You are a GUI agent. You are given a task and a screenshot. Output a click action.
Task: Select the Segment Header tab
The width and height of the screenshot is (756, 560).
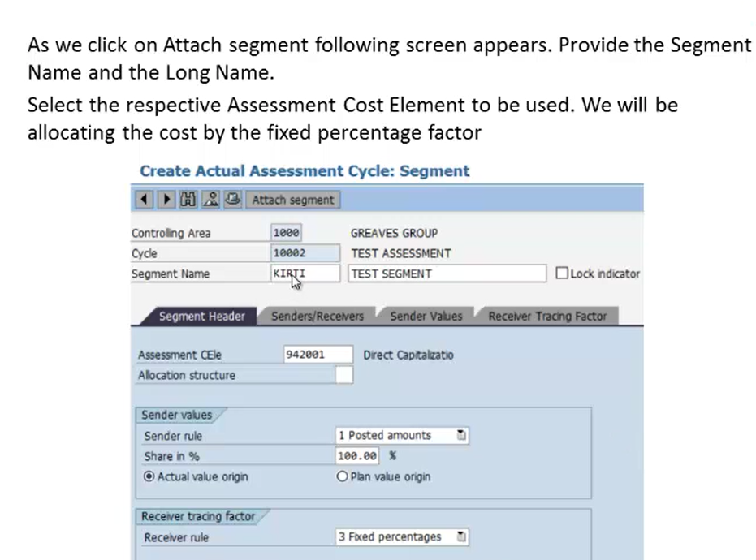pos(201,317)
